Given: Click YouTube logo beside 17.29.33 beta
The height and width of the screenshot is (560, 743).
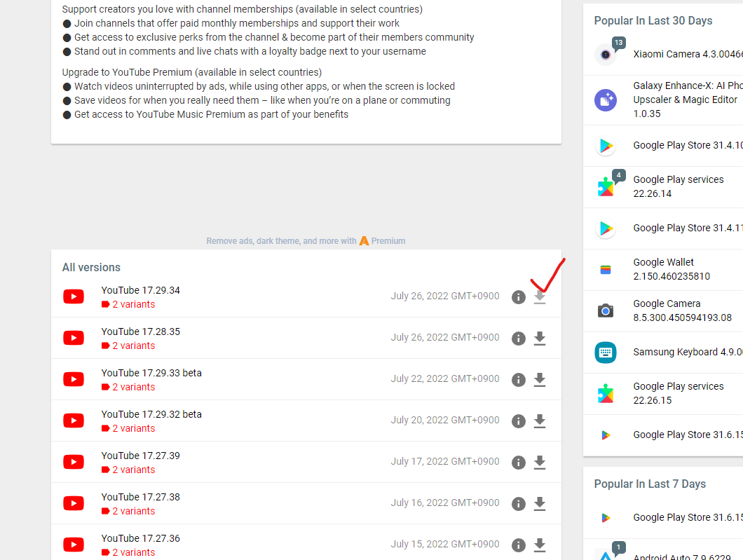Looking at the screenshot, I should point(74,379).
